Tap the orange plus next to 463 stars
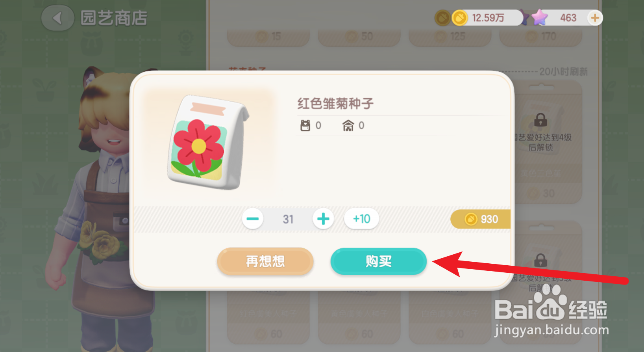This screenshot has width=644, height=352. coord(595,18)
